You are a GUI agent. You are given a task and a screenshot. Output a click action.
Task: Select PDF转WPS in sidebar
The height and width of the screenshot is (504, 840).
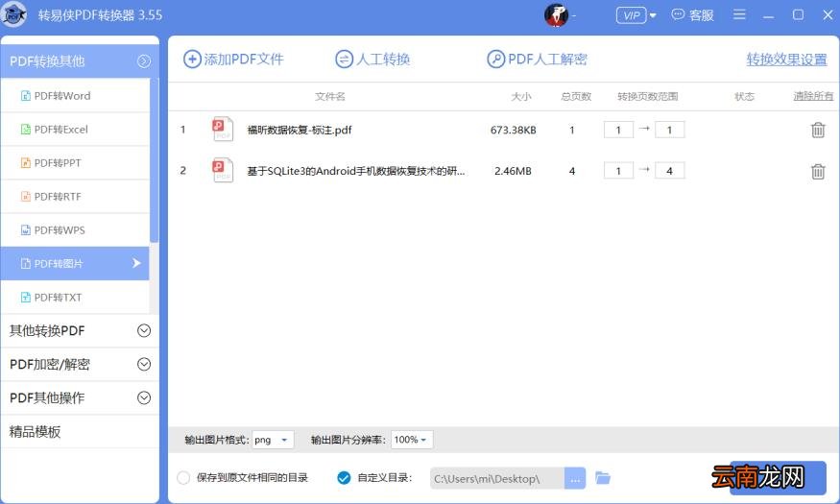click(75, 230)
